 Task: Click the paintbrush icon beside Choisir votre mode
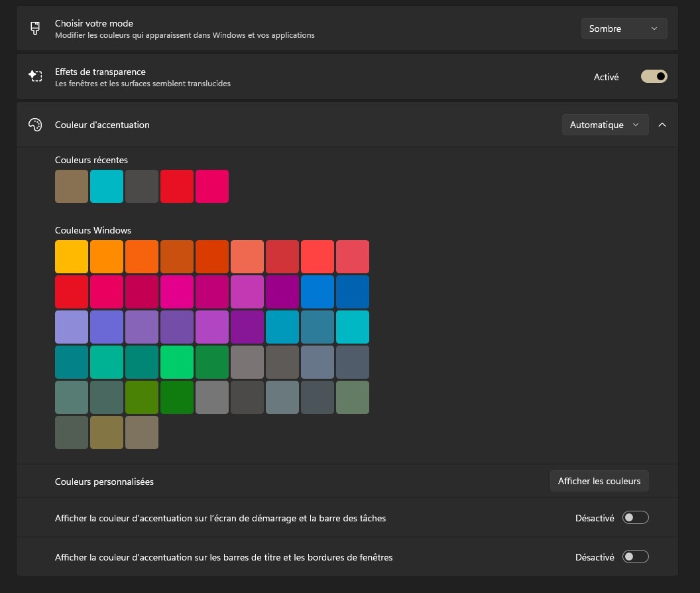point(35,29)
